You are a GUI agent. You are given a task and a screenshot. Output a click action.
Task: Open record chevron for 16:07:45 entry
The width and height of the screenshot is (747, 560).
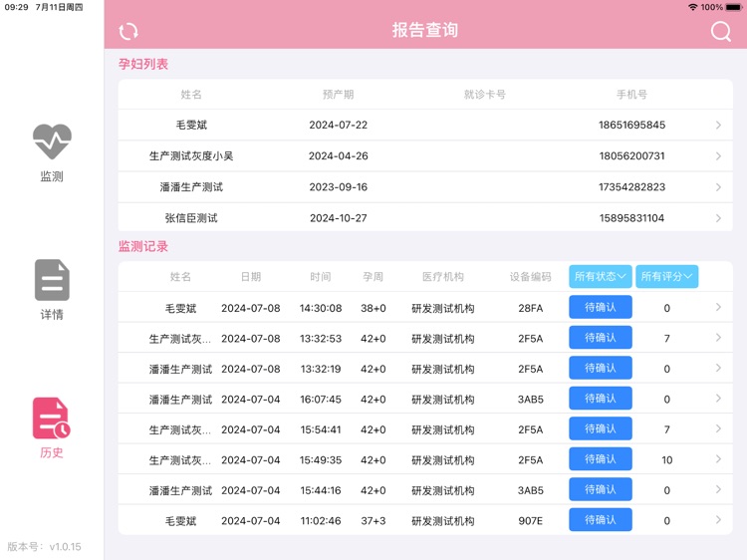(x=718, y=399)
